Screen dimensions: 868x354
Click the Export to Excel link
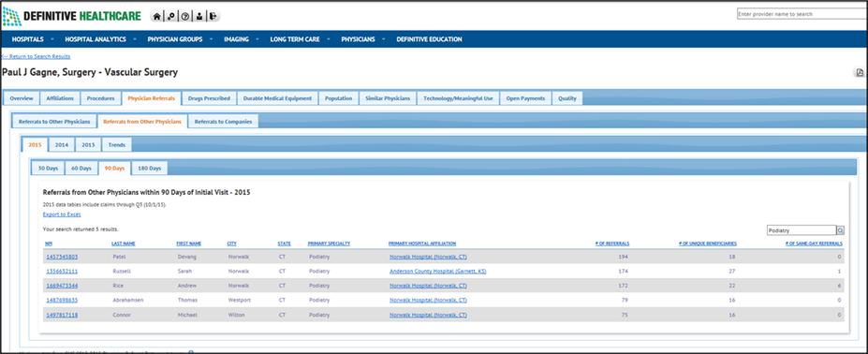point(62,214)
